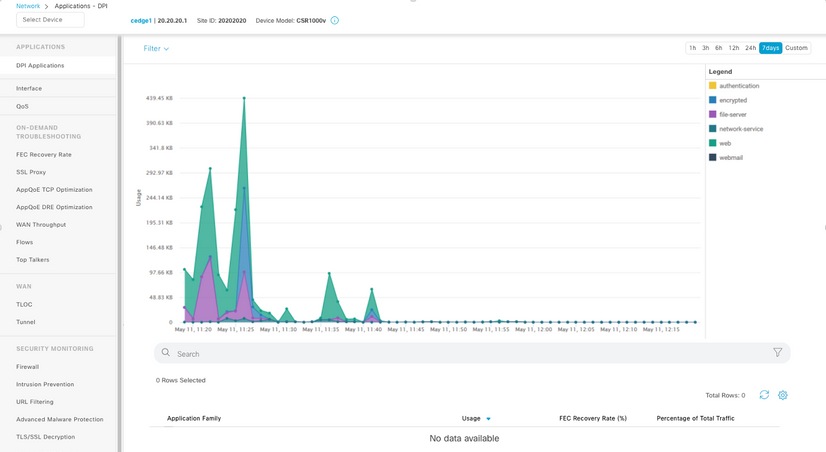This screenshot has width=826, height=452.
Task: Click the search magnifier icon
Action: coord(165,352)
